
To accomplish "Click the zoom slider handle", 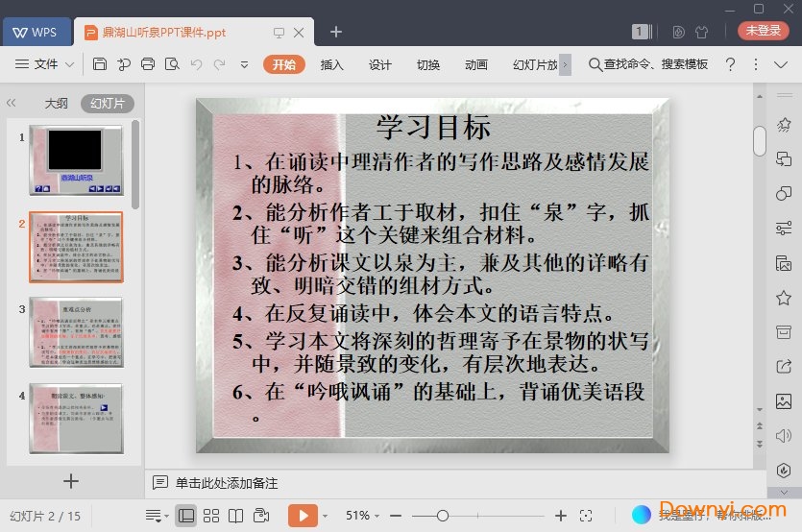I will click(443, 516).
